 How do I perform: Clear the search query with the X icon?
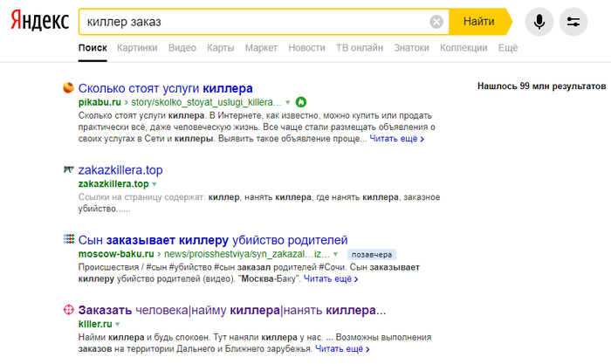436,21
